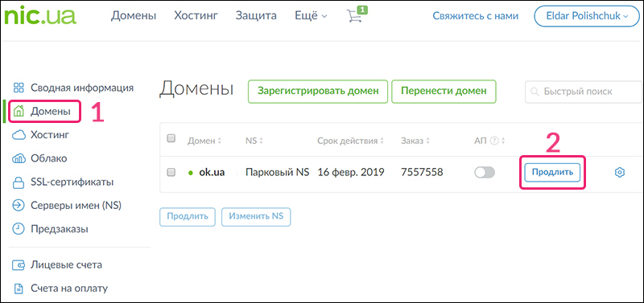
Task: Click the gear settings icon for ok.ua
Action: coord(619,173)
